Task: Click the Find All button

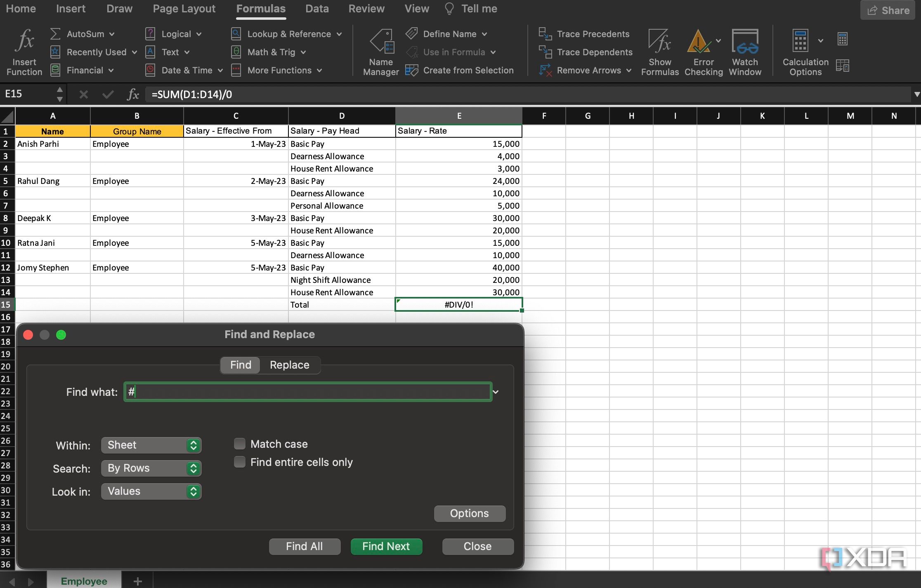Action: point(305,546)
